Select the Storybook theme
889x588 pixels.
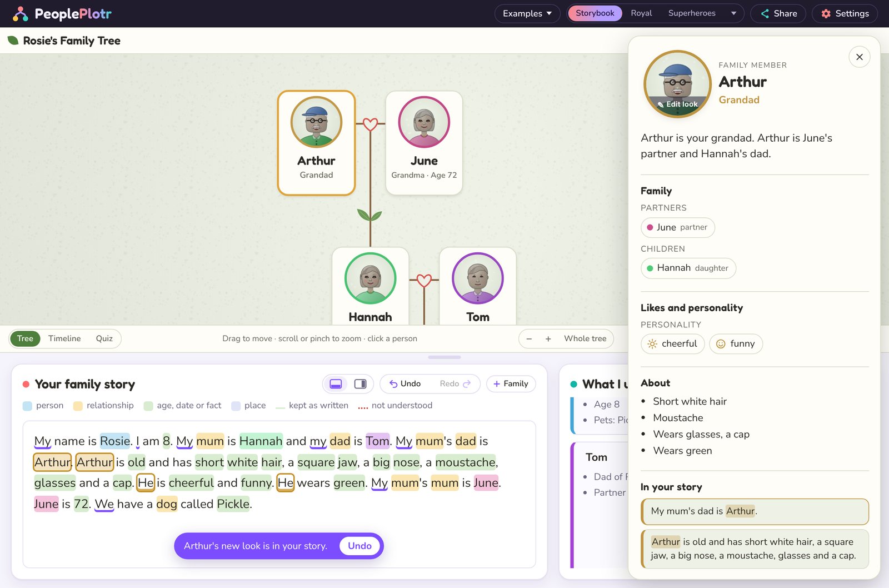click(595, 13)
